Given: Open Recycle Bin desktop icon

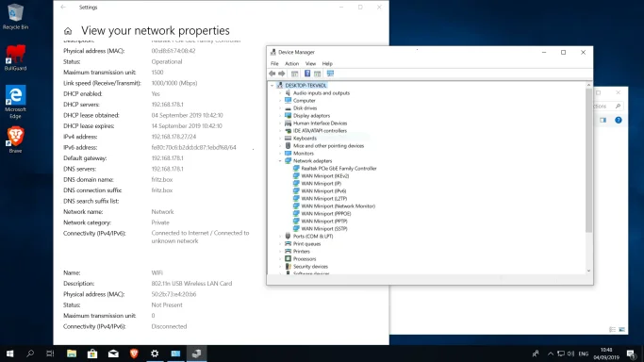Looking at the screenshot, I should coord(15,16).
